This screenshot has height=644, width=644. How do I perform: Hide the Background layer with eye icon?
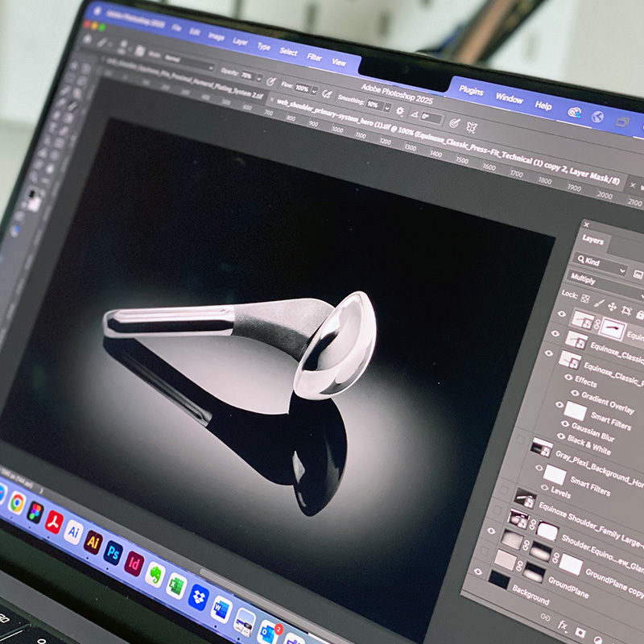point(479,572)
